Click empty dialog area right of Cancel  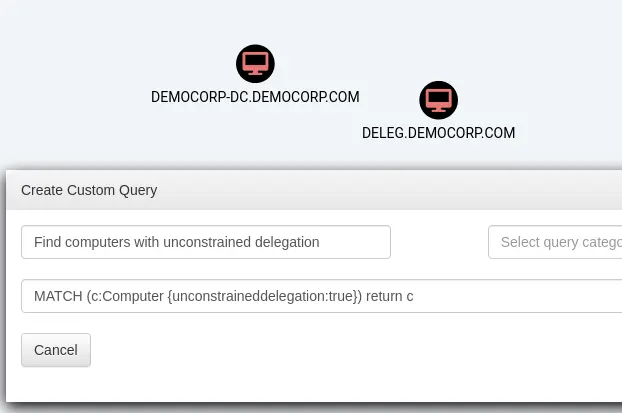[350, 350]
